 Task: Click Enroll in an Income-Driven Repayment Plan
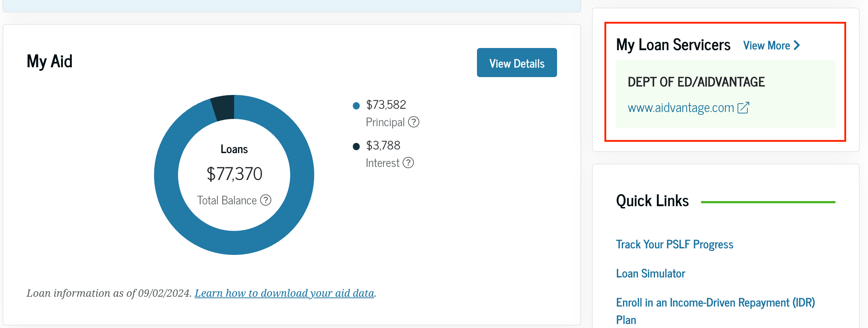(715, 303)
